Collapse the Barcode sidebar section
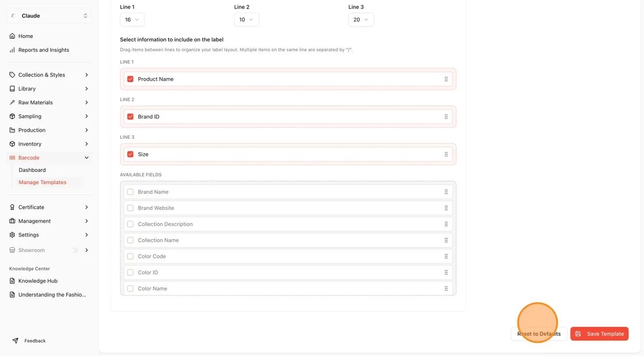Viewport: 644px width, 356px height. (86, 158)
